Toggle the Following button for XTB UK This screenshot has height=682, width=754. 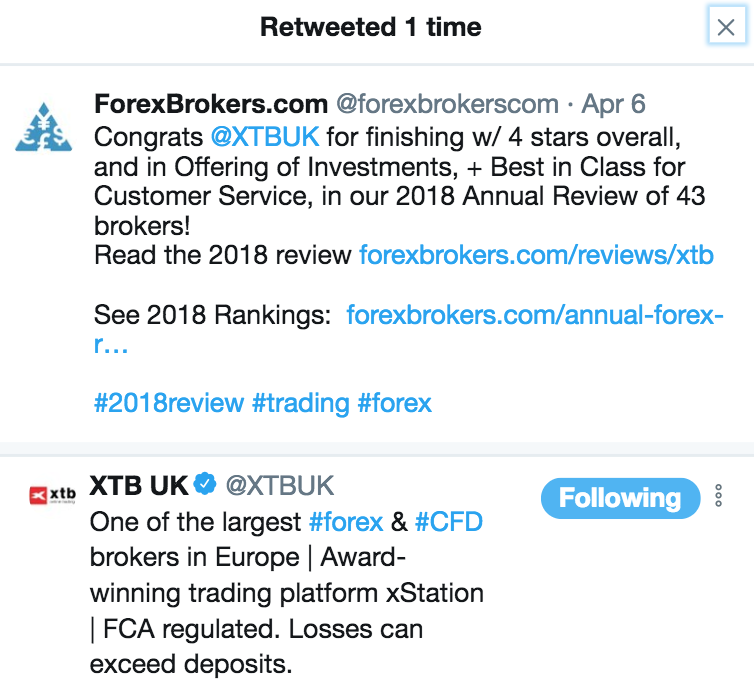tap(619, 498)
